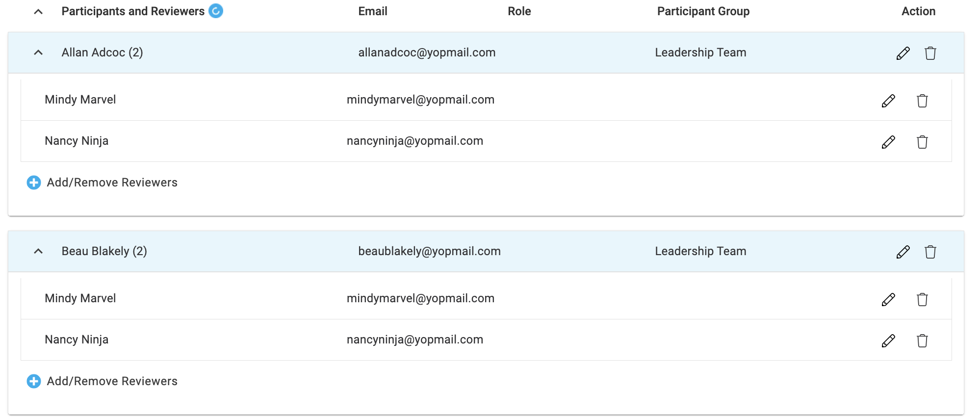Click nancyninja@yopmail.com under Allan Adcoc
The width and height of the screenshot is (980, 420).
415,141
